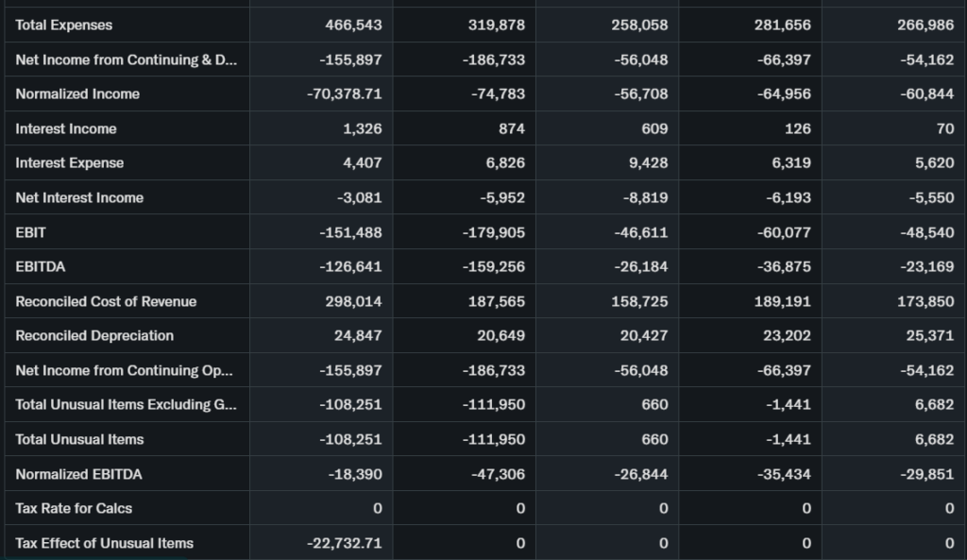The height and width of the screenshot is (560, 967).
Task: Click the Normalized EBITDA row label
Action: (78, 474)
